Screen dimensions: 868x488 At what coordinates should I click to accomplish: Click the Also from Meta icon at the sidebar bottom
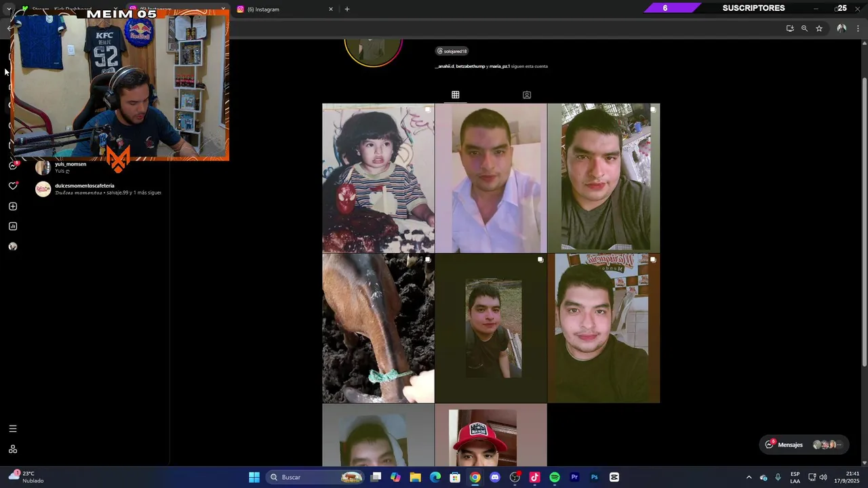[x=13, y=449]
